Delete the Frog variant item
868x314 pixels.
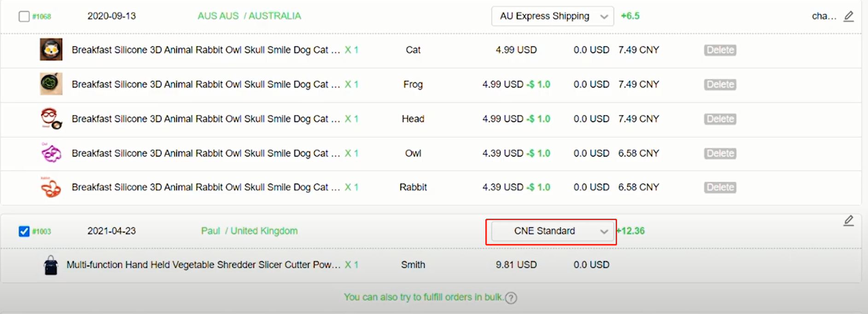click(720, 85)
